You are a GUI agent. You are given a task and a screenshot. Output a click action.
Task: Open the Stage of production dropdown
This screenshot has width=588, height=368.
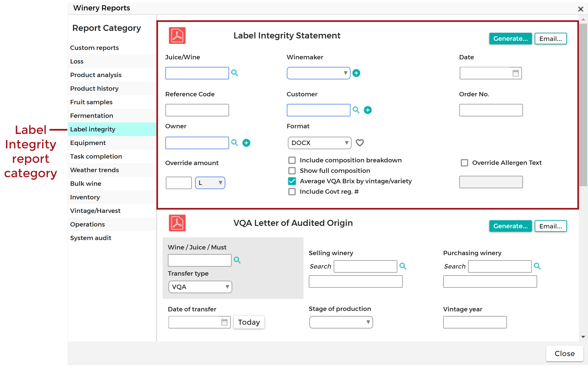(x=341, y=322)
